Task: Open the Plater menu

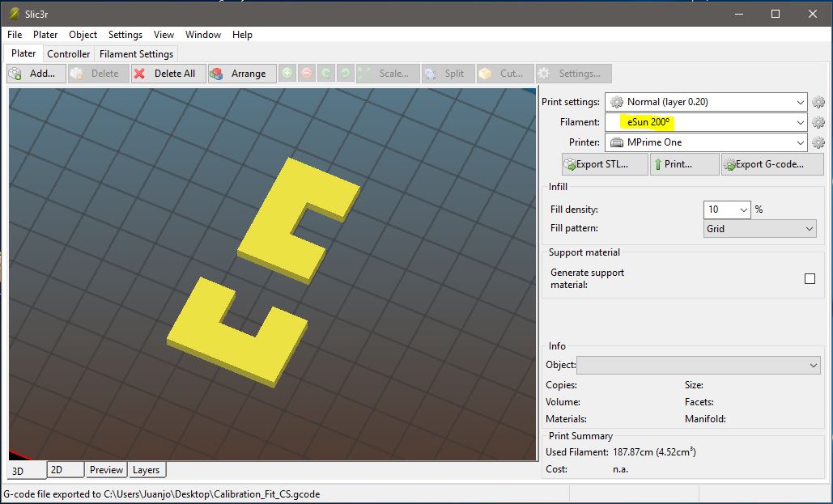Action: (45, 35)
